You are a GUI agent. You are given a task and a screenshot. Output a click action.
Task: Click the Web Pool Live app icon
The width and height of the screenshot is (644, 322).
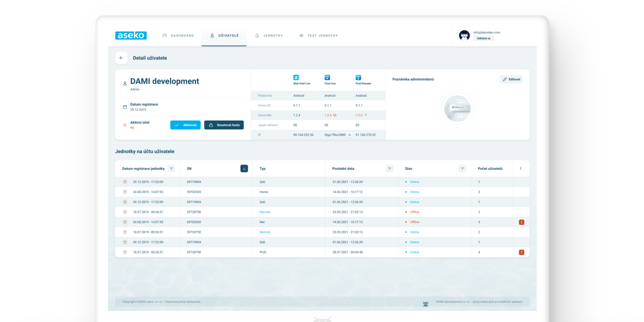tap(296, 78)
